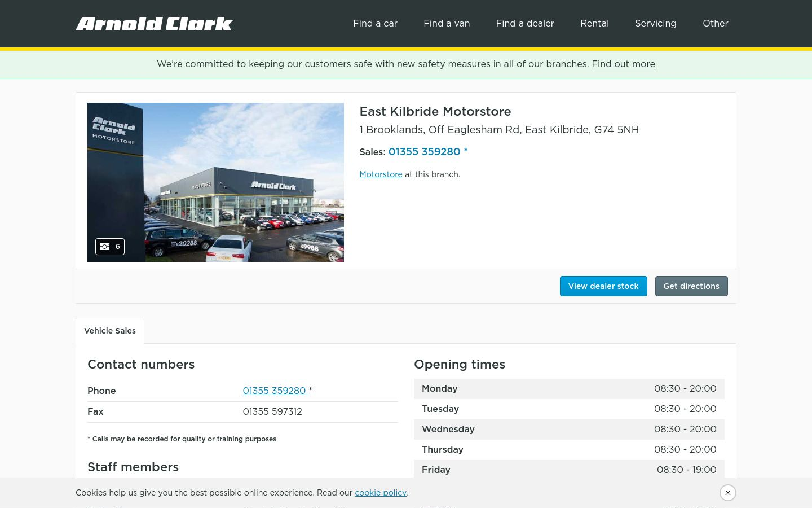This screenshot has width=812, height=508.
Task: Go to the Arnold Clark logo homepage
Action: 154,24
